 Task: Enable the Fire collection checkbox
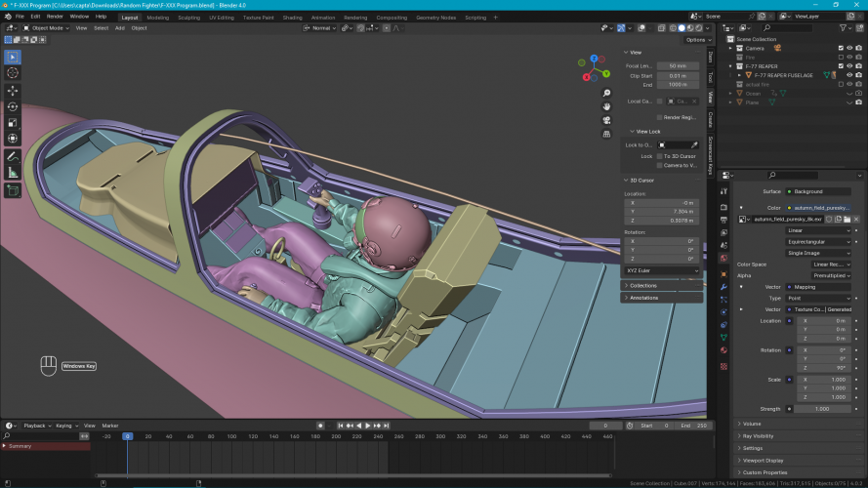point(841,57)
